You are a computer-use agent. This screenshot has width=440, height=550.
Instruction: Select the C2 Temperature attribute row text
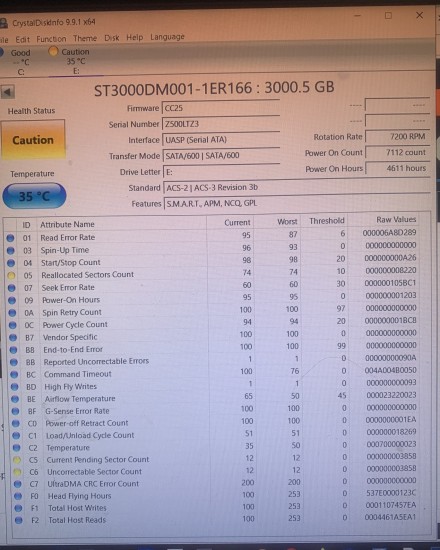coord(68,448)
